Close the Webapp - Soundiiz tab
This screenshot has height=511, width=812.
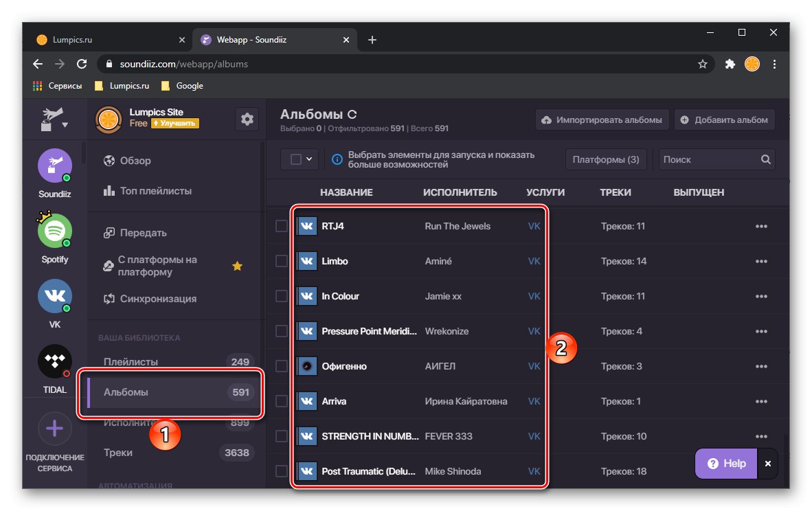[346, 40]
